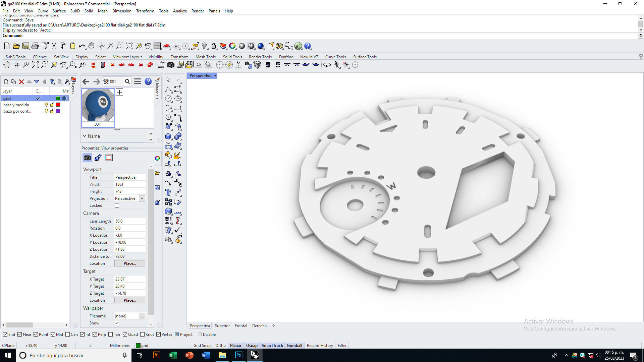Switch to the Derecha viewport tab
This screenshot has width=644, height=362.
point(259,325)
